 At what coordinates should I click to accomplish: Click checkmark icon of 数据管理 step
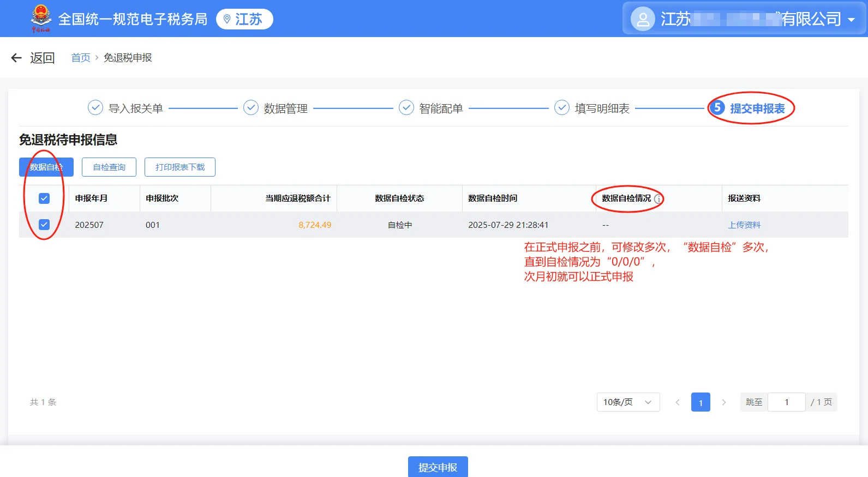pyautogui.click(x=251, y=107)
